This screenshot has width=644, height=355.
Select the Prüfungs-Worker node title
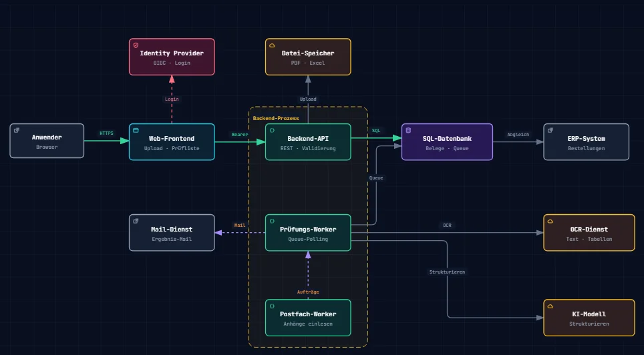coord(308,230)
